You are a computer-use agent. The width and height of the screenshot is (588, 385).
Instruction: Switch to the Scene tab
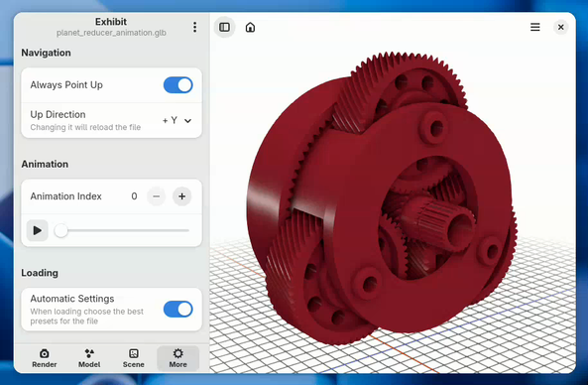click(134, 358)
